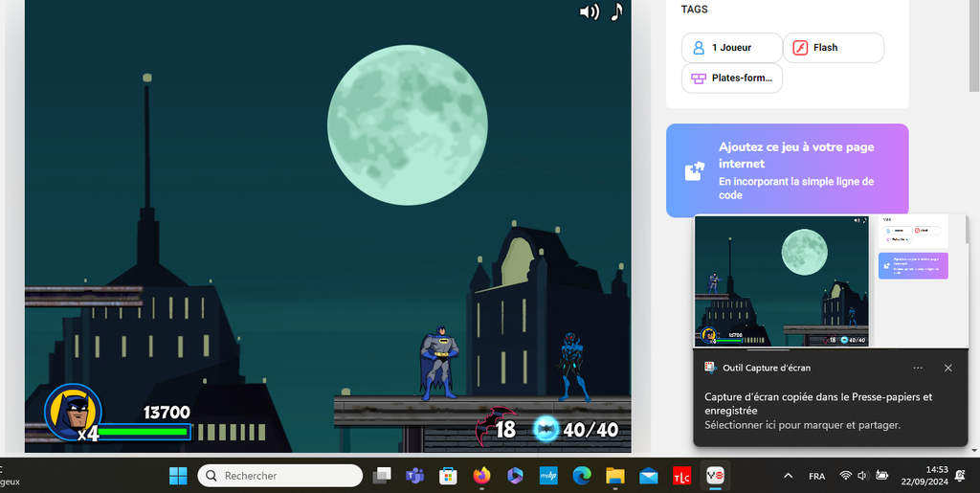Image resolution: width=980 pixels, height=493 pixels.
Task: Open the FRA language input switcher
Action: point(817,476)
